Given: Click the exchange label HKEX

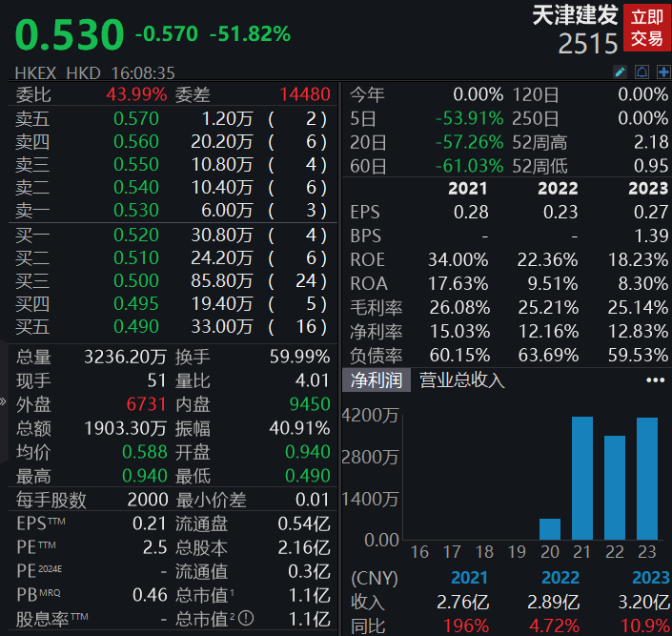Looking at the screenshot, I should [35, 72].
